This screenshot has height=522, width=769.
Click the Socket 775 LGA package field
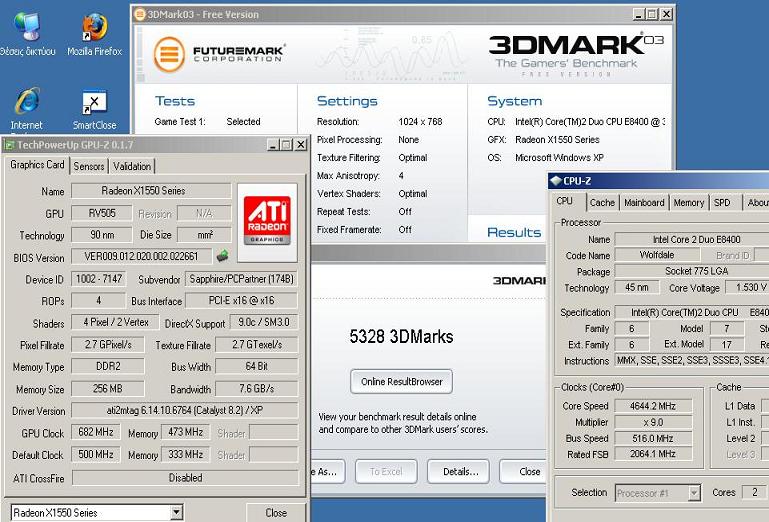[692, 271]
